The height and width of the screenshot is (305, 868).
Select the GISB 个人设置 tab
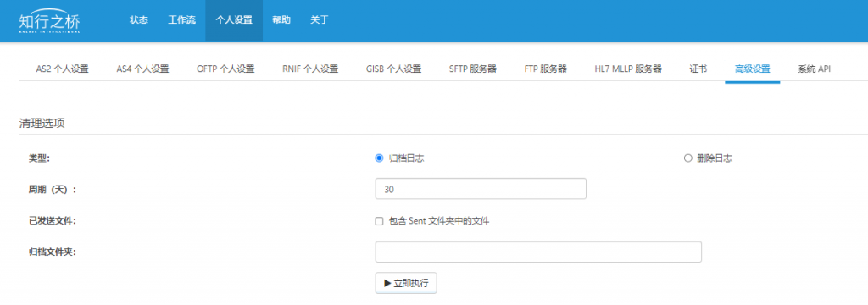coord(393,69)
